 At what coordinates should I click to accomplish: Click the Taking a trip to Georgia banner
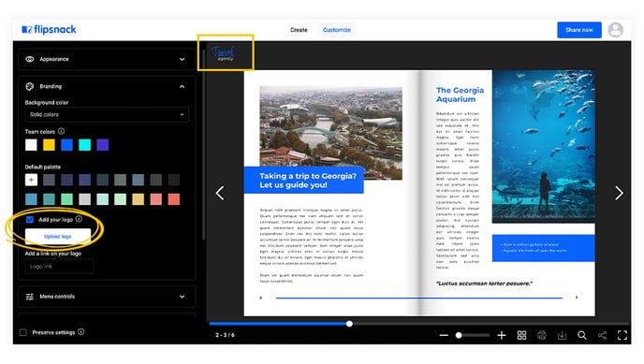point(304,181)
